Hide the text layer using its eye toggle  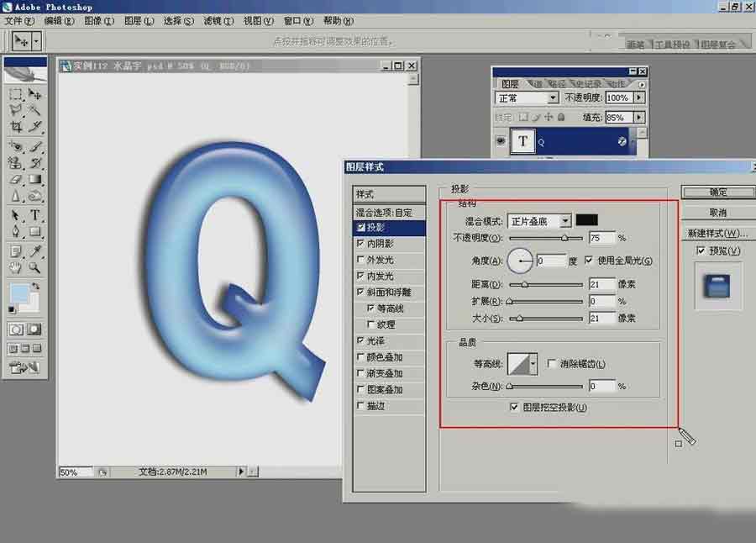(x=501, y=141)
